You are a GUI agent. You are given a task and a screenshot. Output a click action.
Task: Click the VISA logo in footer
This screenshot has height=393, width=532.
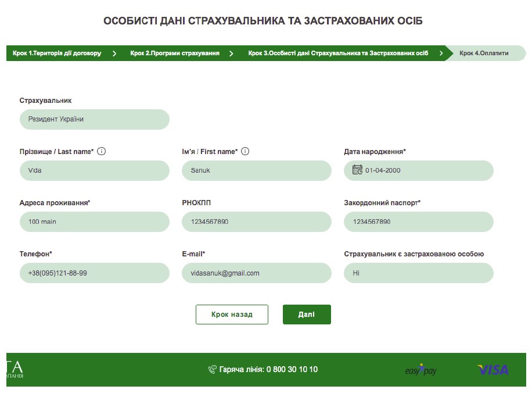click(x=493, y=370)
